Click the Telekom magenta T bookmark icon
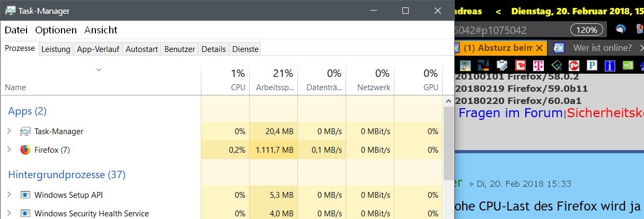Screen dimensions: 644x219 (x=539, y=65)
